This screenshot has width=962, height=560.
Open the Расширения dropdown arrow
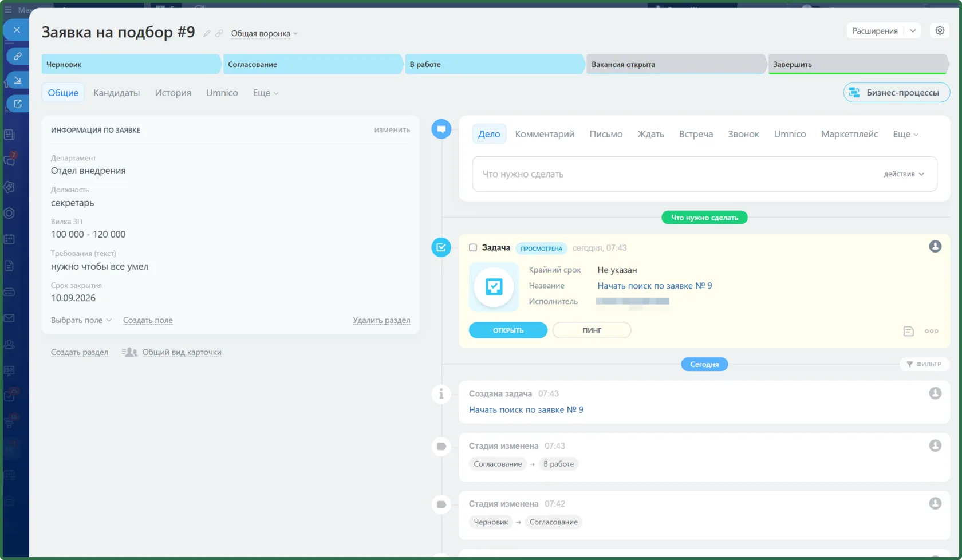(x=913, y=31)
